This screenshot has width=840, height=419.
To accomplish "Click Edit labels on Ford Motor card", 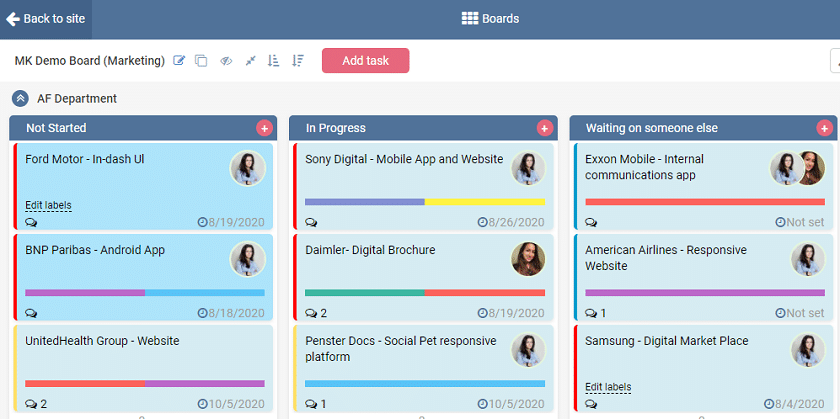I will [x=48, y=205].
